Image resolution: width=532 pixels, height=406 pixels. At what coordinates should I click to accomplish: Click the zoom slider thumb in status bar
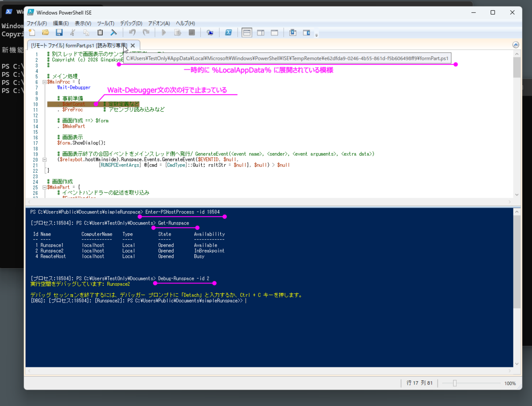(x=454, y=383)
